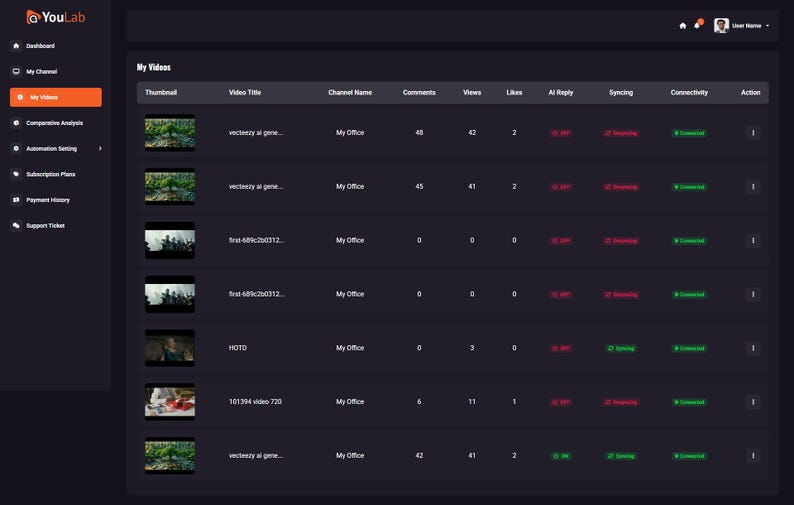Click the Action column header
Screen dimensions: 794x505
[750, 92]
